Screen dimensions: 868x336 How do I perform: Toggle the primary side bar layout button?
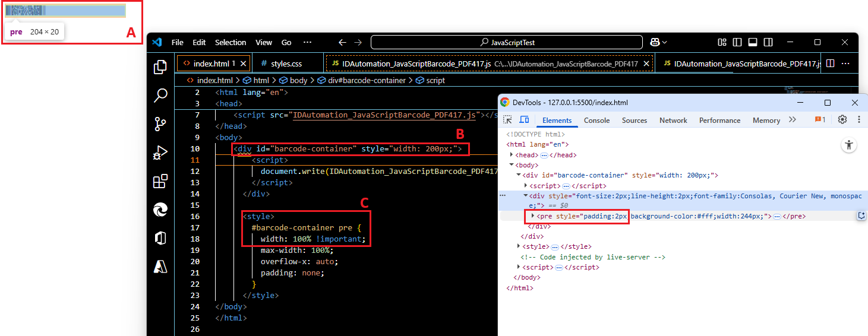pyautogui.click(x=737, y=42)
